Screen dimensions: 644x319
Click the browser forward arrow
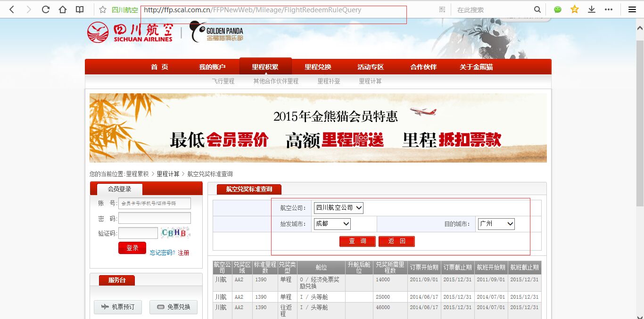(x=29, y=9)
